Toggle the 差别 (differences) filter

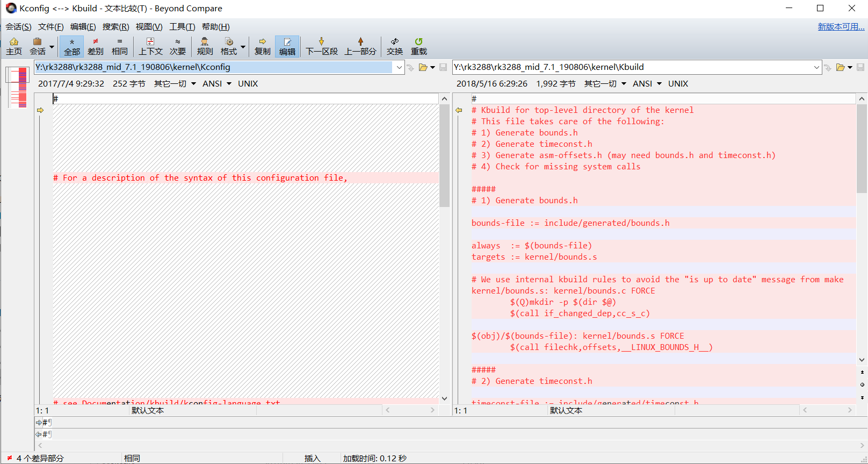pyautogui.click(x=96, y=47)
